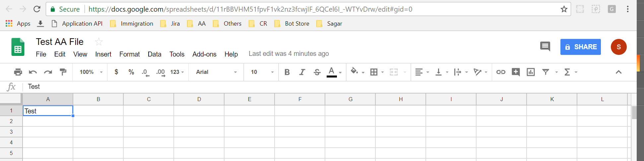Viewport: 644px width, 161px height.
Task: Insert a link using chain icon
Action: tap(500, 72)
